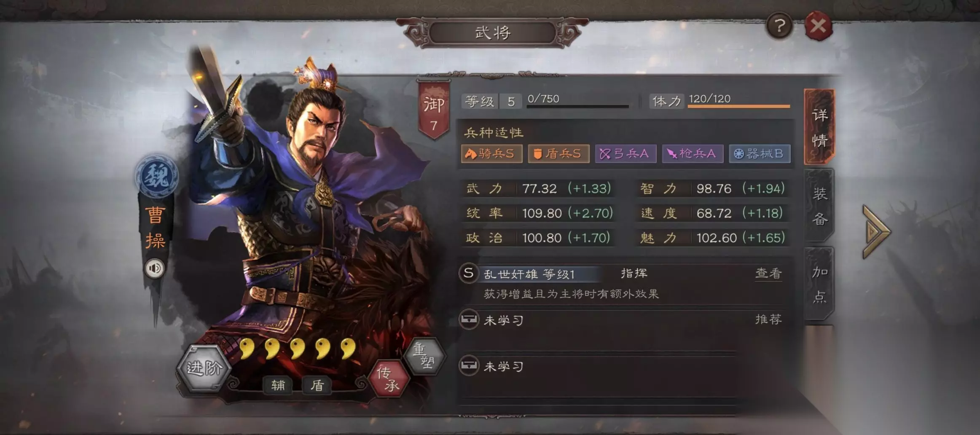The width and height of the screenshot is (980, 435).
Task: Open the 加点 attribute points tab
Action: click(x=819, y=284)
